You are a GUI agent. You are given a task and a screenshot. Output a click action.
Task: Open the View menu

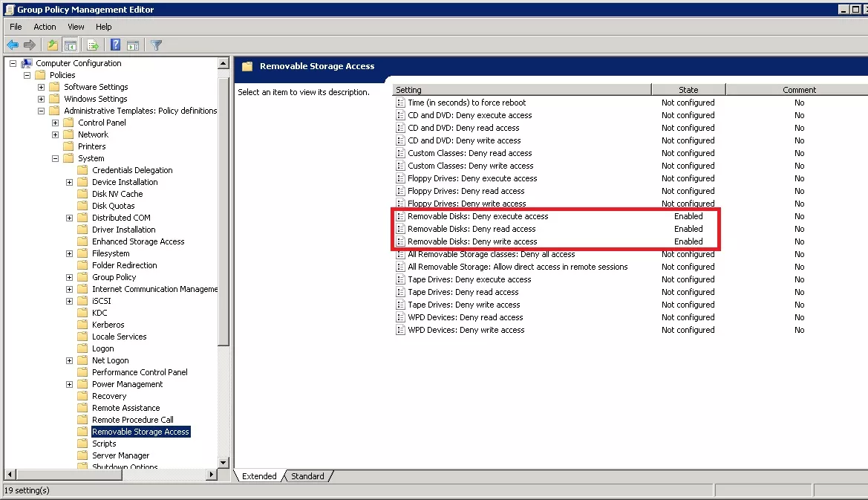click(x=76, y=27)
